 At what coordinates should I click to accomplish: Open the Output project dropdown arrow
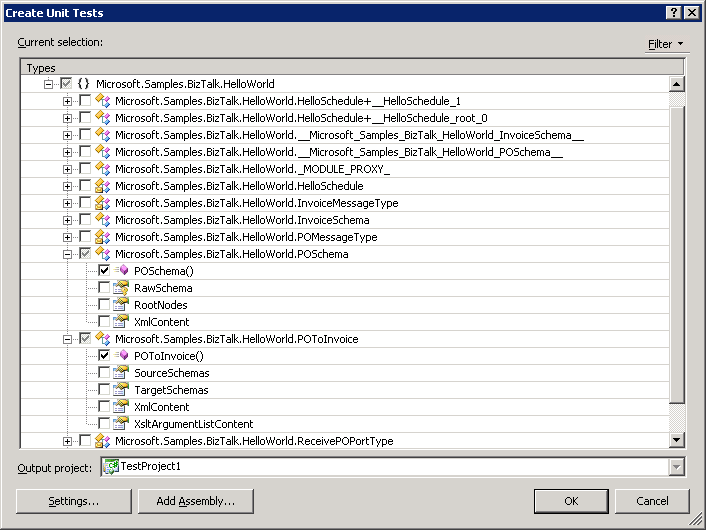coord(676,467)
